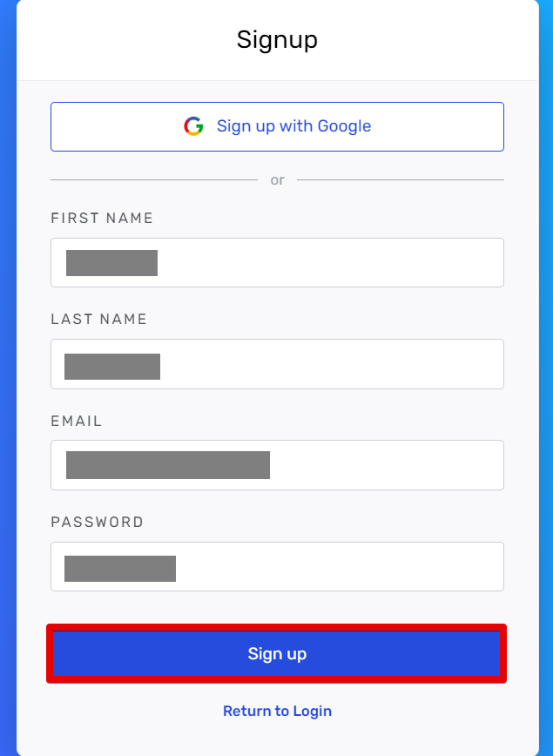Open the Return to Login link
The width and height of the screenshot is (553, 756).
(x=277, y=711)
